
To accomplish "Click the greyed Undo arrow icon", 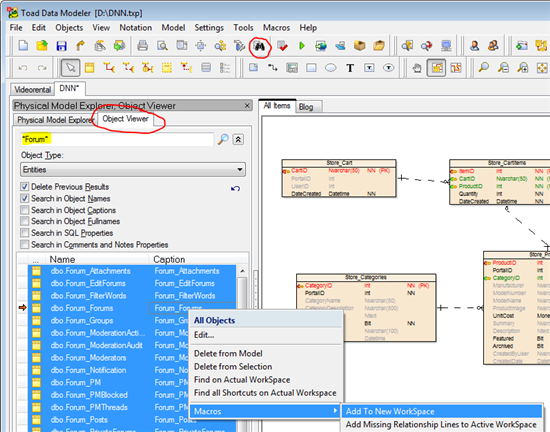I will [23, 68].
